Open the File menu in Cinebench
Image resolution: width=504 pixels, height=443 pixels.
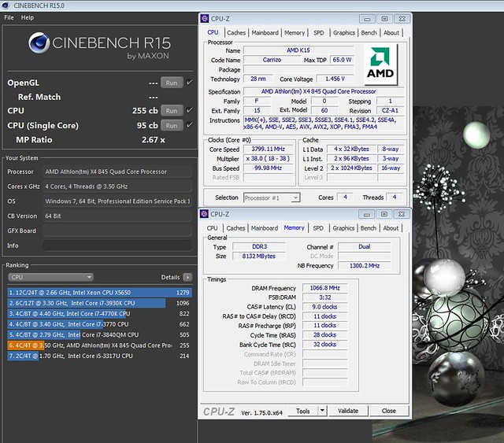coord(9,17)
